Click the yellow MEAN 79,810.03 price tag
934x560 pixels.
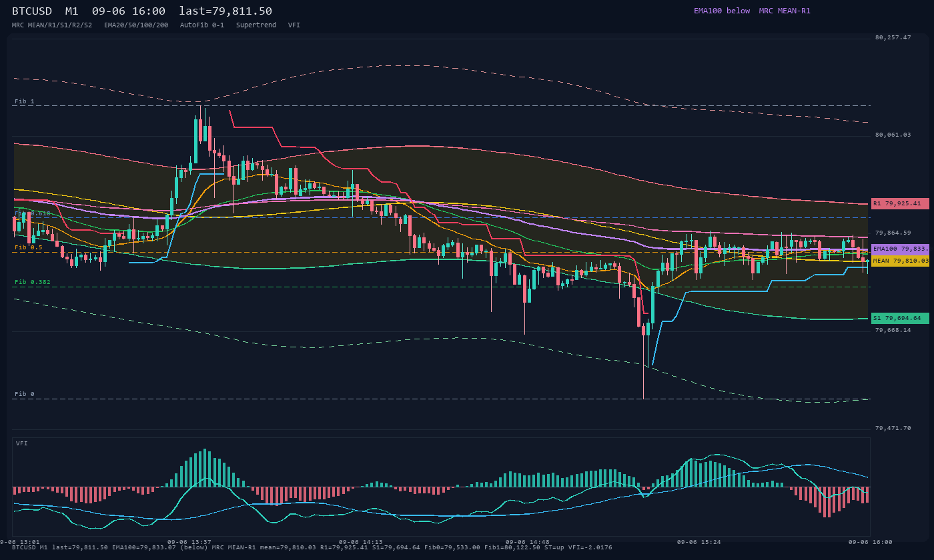[900, 261]
